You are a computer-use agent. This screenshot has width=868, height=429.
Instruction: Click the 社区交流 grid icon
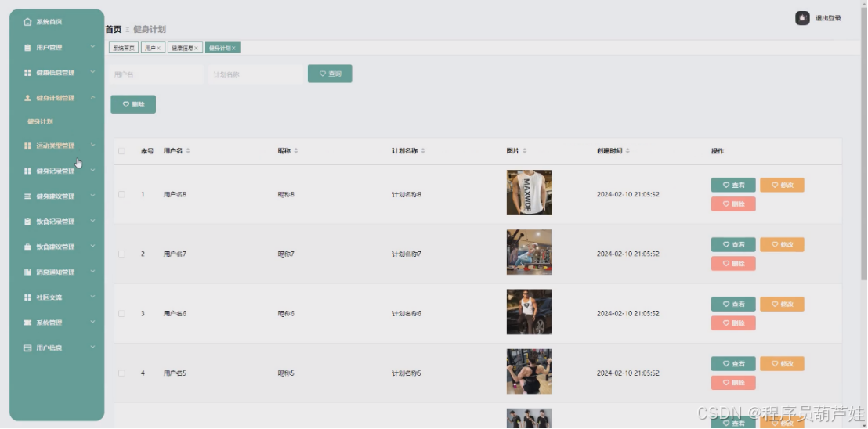pos(27,297)
